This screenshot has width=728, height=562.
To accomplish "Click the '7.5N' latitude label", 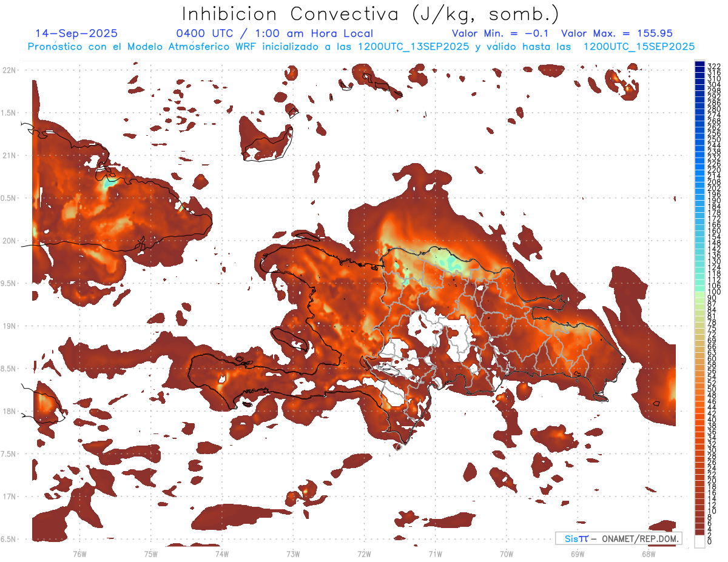I will [9, 454].
